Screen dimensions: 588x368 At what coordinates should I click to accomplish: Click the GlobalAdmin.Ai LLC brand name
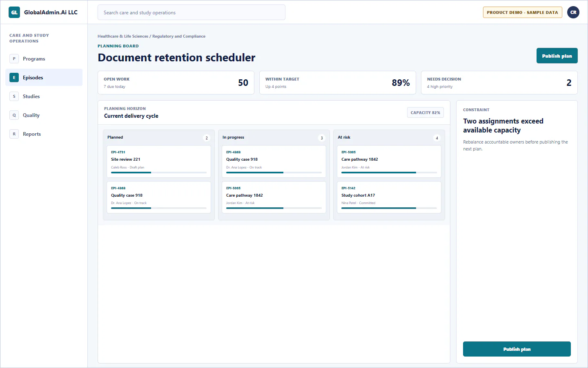[x=51, y=12]
